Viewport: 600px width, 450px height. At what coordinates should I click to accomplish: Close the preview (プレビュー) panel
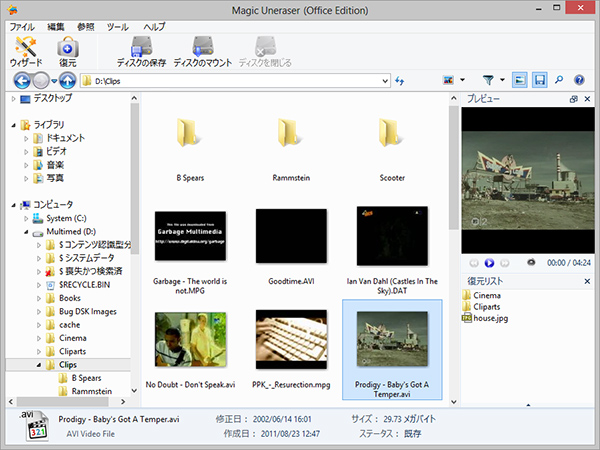[x=587, y=99]
